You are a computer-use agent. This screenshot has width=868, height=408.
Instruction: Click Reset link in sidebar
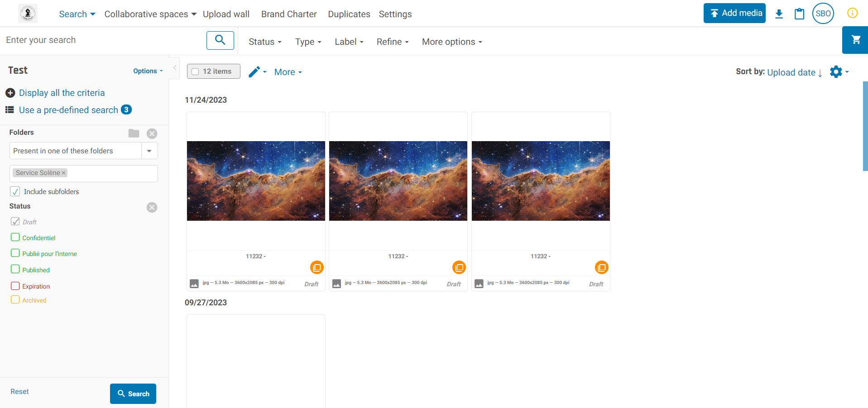coord(19,392)
